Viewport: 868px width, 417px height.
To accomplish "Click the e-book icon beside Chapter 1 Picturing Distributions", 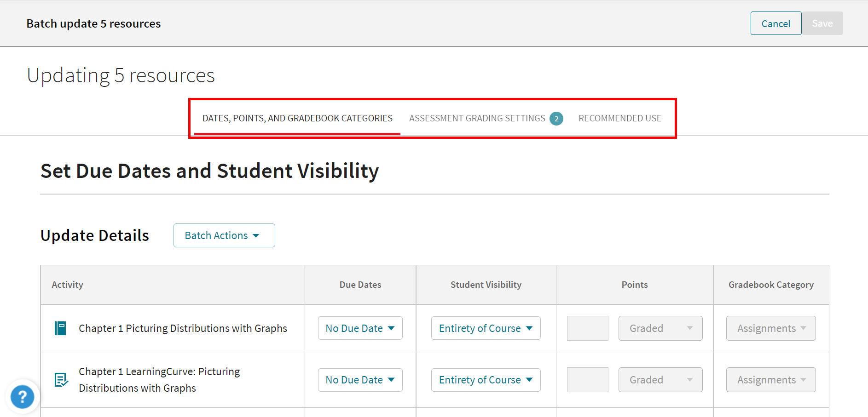I will [x=60, y=328].
